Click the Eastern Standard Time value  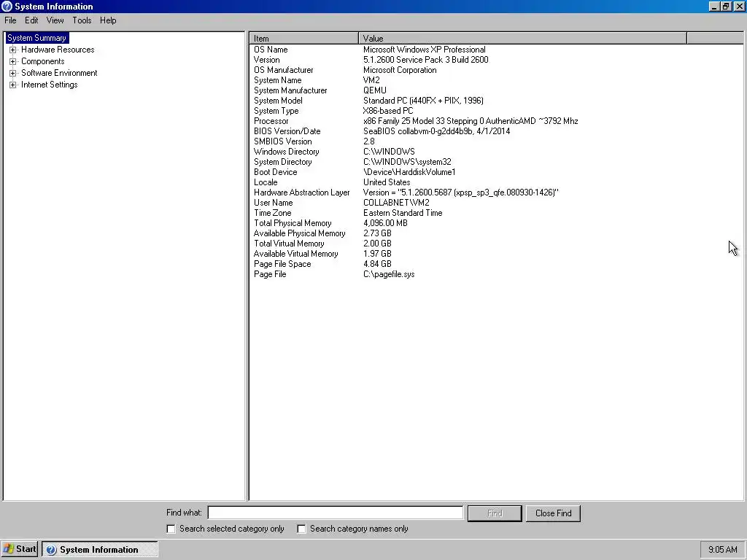coord(403,214)
